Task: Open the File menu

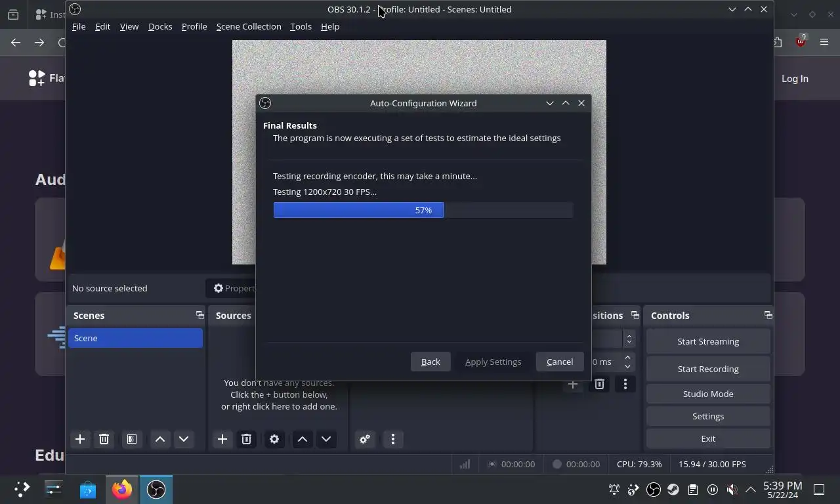Action: 79,26
